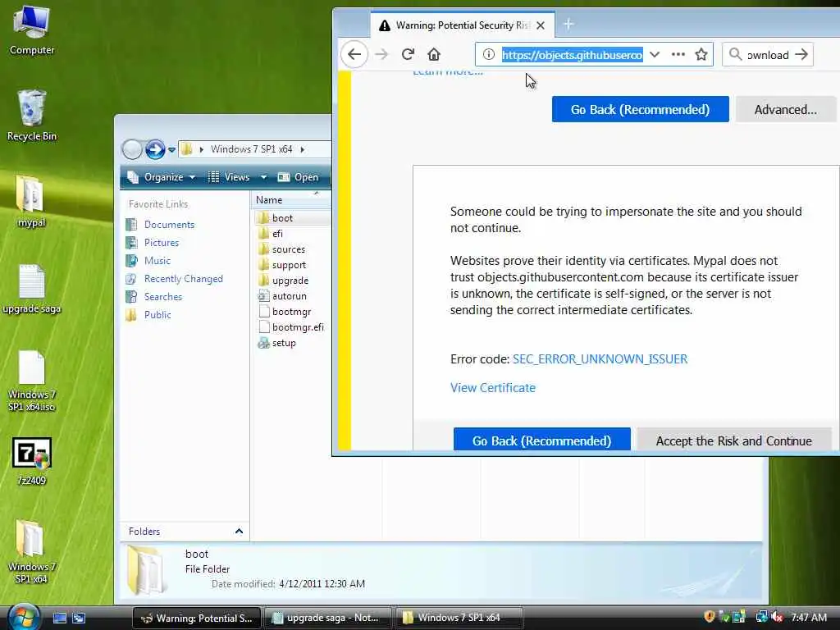Open the Windows Start orb
Viewport: 840px width, 630px height.
tap(25, 617)
